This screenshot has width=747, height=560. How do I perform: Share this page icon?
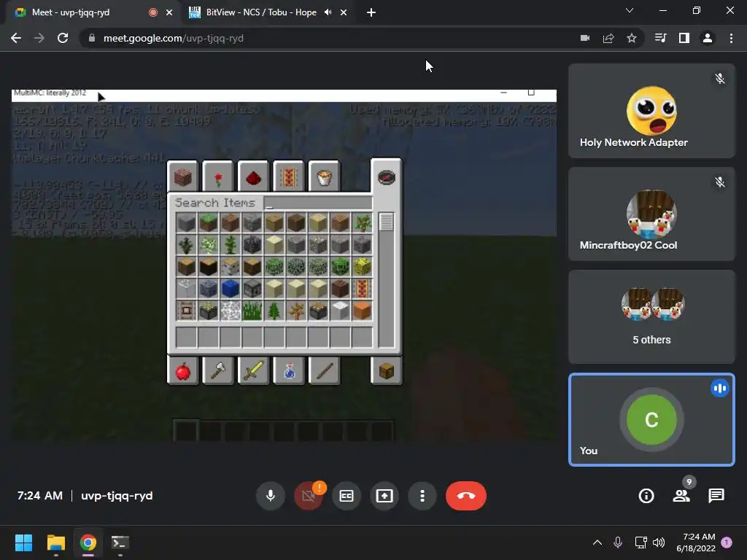click(x=608, y=38)
